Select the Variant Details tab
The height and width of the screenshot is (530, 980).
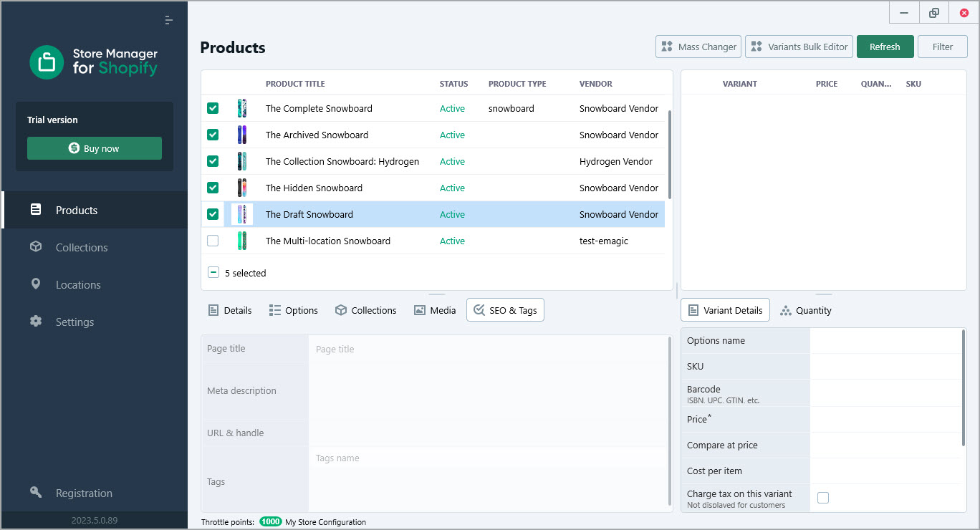[725, 310]
